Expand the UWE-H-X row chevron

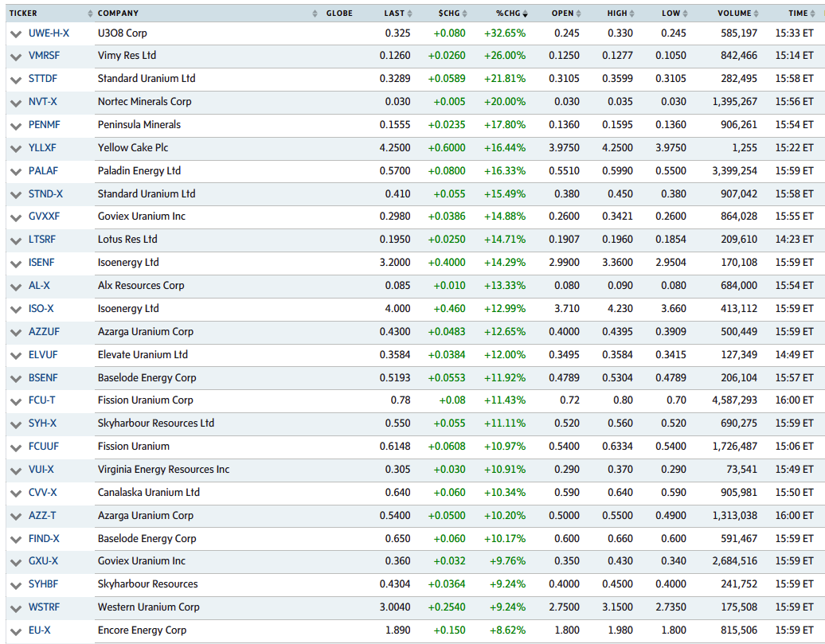(16, 34)
